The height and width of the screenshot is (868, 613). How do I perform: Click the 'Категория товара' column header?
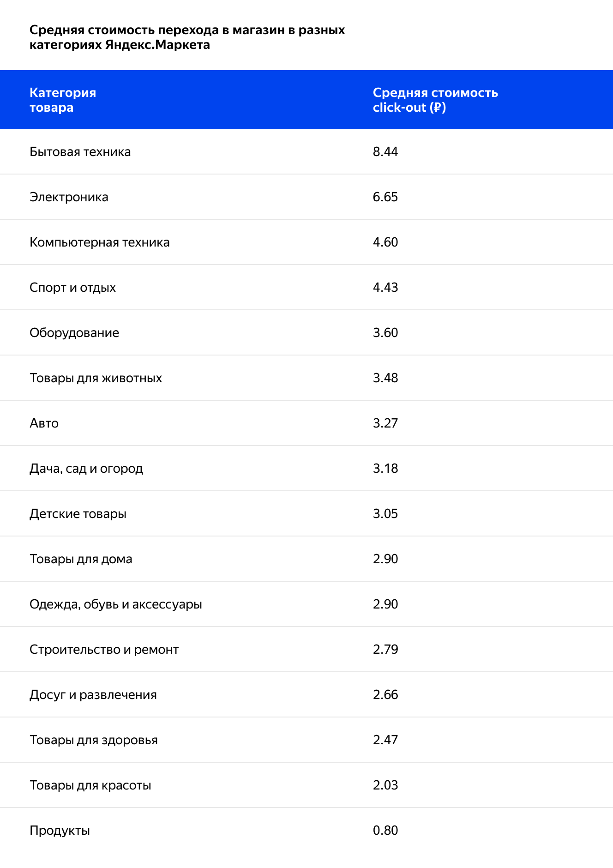[63, 100]
